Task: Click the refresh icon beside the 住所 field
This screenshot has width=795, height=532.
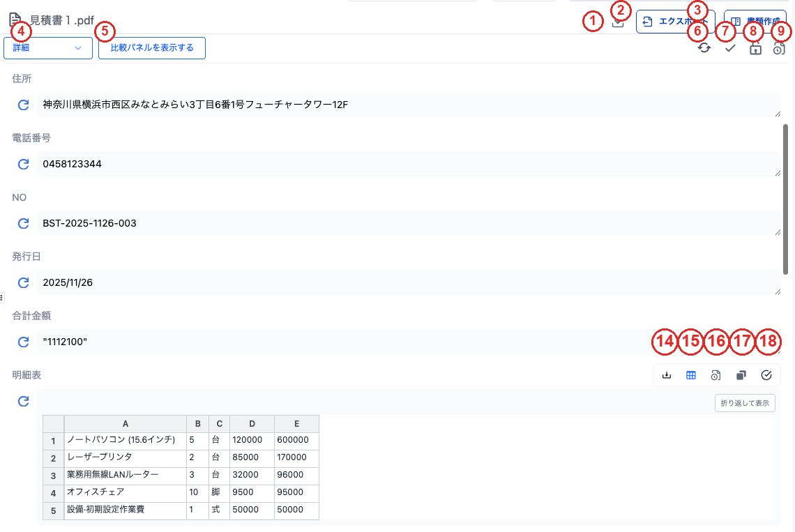Action: point(23,105)
